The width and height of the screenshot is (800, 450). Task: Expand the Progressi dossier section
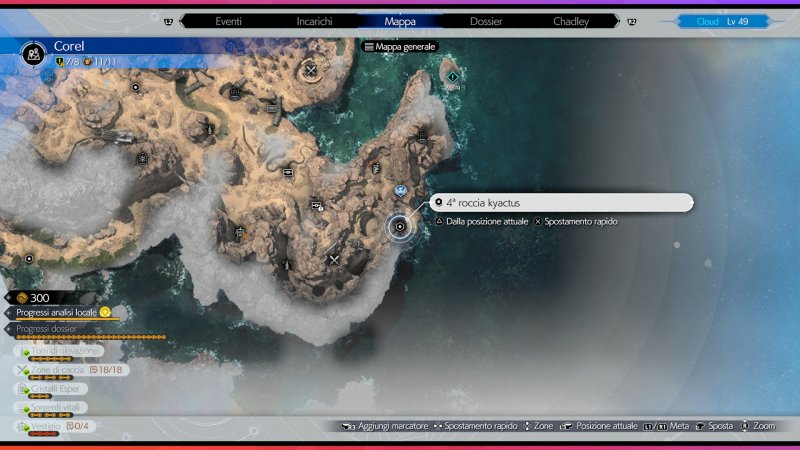[x=50, y=329]
